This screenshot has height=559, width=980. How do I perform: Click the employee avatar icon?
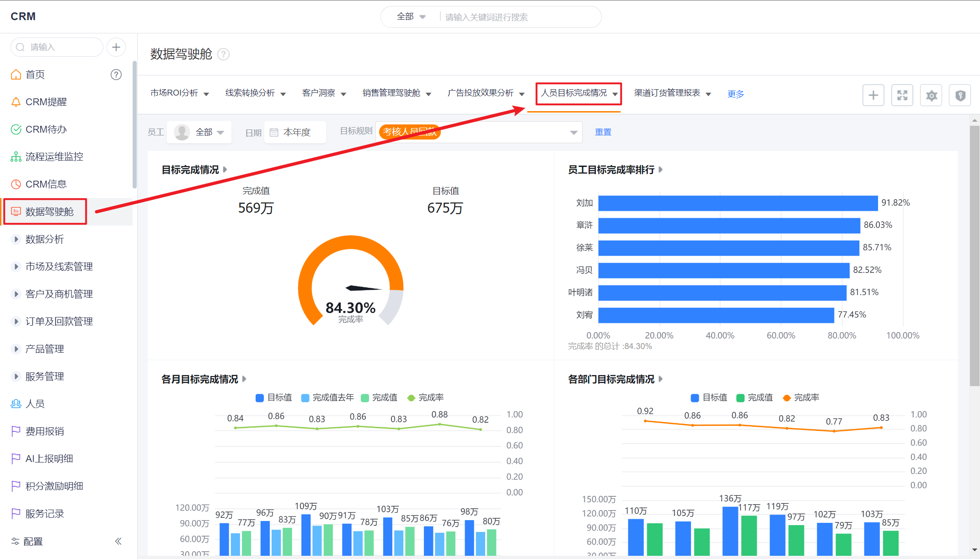[x=182, y=132]
